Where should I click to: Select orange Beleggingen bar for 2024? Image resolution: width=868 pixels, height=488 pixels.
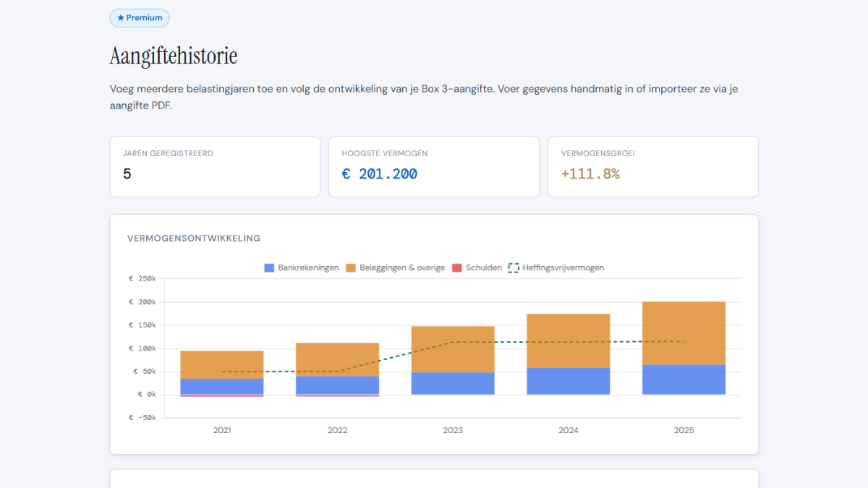[568, 340]
